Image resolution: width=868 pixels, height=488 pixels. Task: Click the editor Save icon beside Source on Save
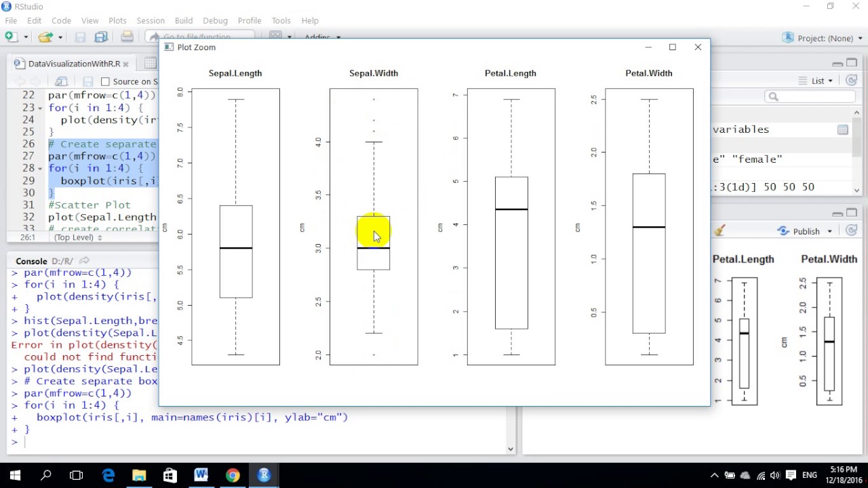(x=87, y=81)
